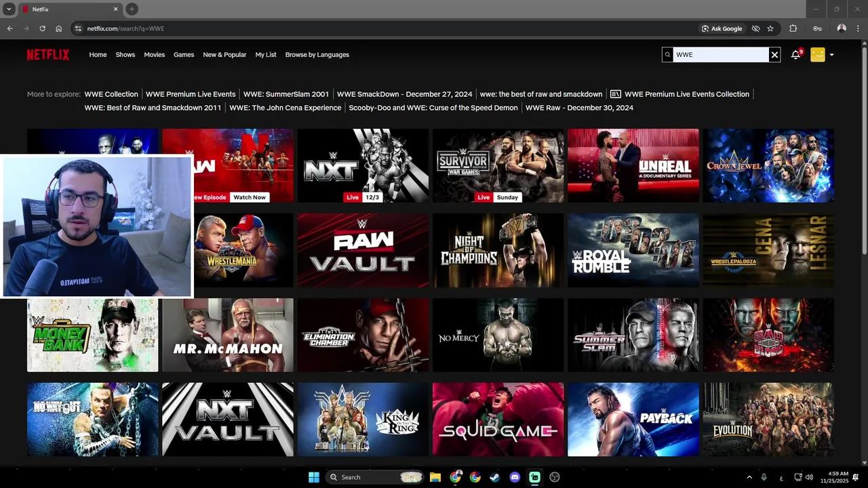The height and width of the screenshot is (488, 868).
Task: Click the browser Back arrow
Action: tap(9, 28)
